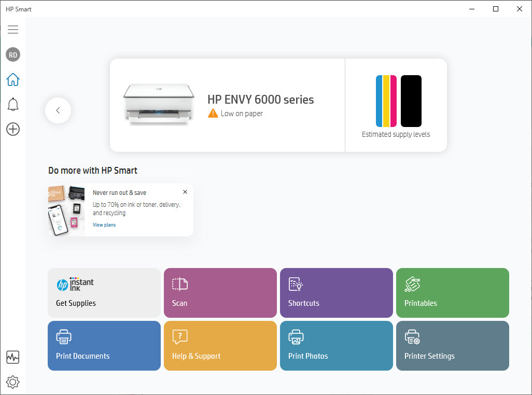Follow the View plans link
This screenshot has height=395, width=532.
click(104, 225)
